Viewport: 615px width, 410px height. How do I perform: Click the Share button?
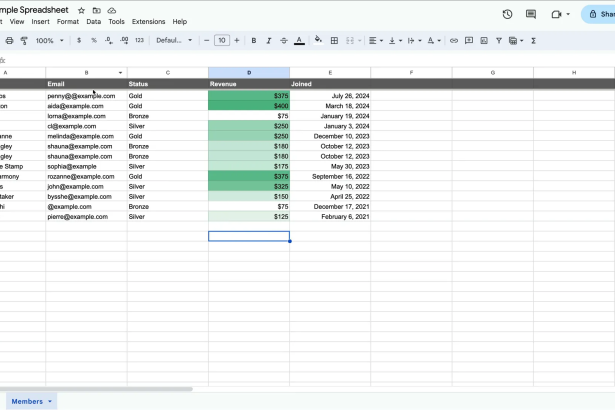598,14
